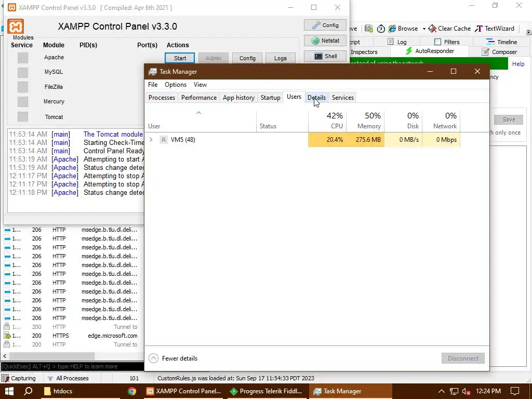Image resolution: width=532 pixels, height=399 pixels.
Task: Open the Browse dropdown arrow in Fiddler
Action: [424, 29]
